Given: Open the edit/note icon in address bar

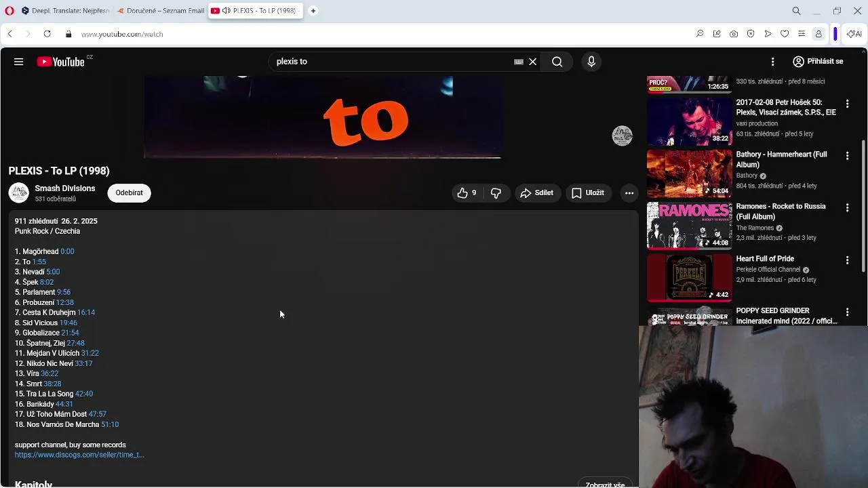Looking at the screenshot, I should pyautogui.click(x=717, y=34).
